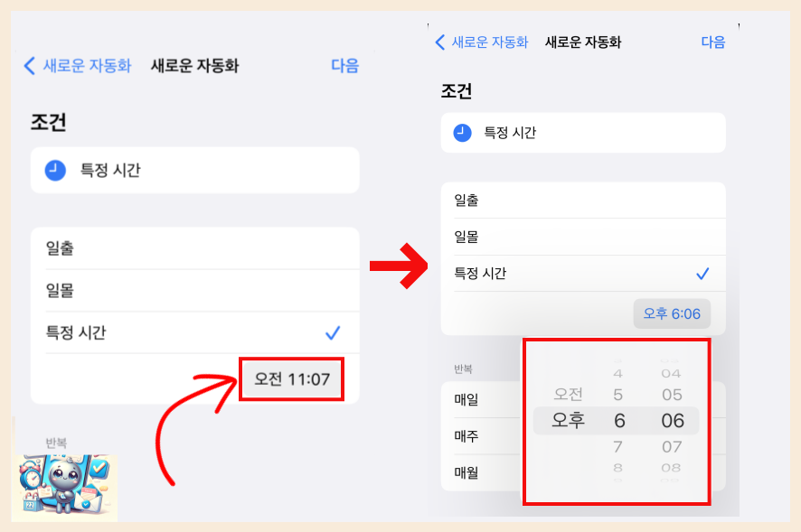Tap 다음 in right screen header
Screen dimensions: 801x532
[x=713, y=42]
